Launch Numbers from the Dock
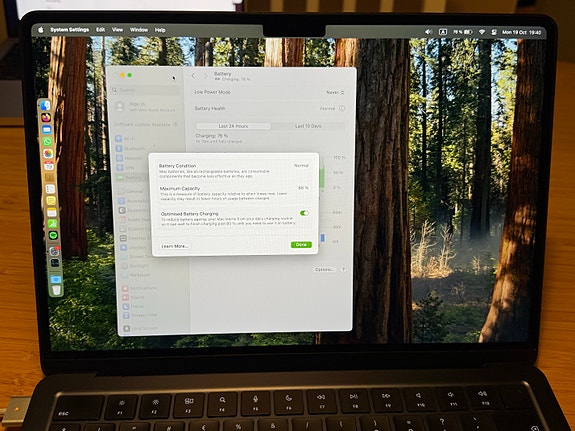575x431 pixels. [x=52, y=223]
